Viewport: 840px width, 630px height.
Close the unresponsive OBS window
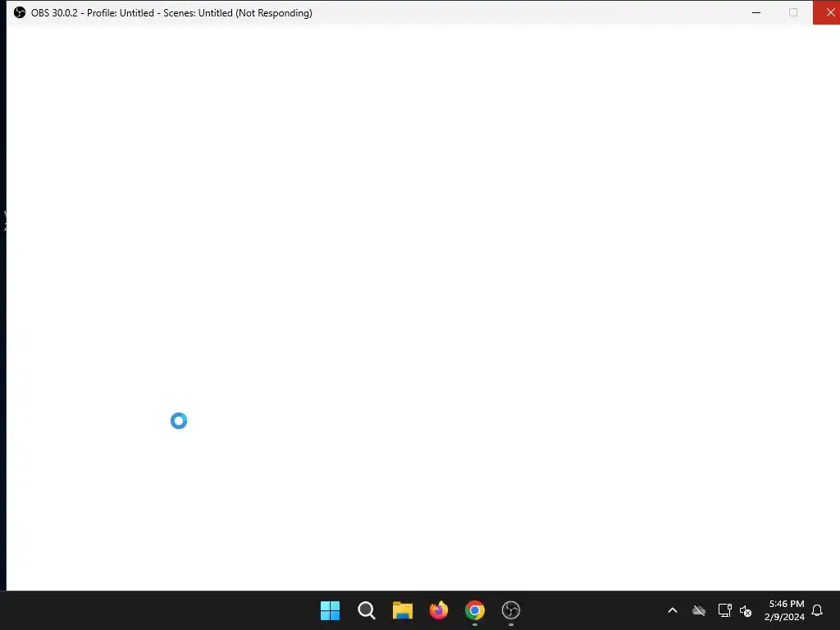(x=829, y=12)
